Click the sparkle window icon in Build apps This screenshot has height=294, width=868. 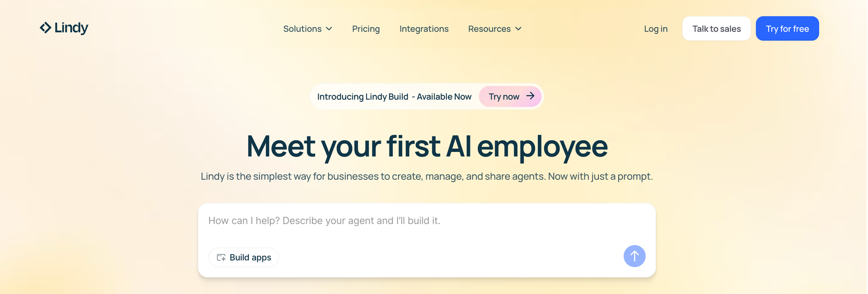221,258
